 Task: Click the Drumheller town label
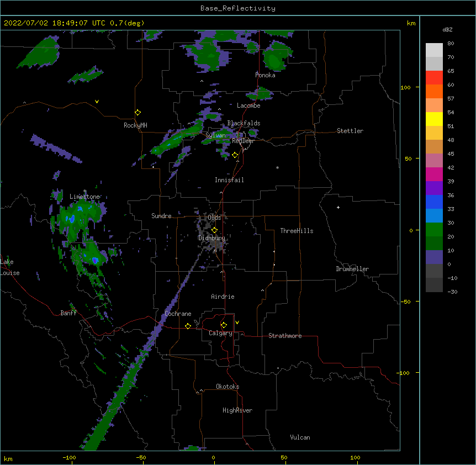pyautogui.click(x=352, y=269)
